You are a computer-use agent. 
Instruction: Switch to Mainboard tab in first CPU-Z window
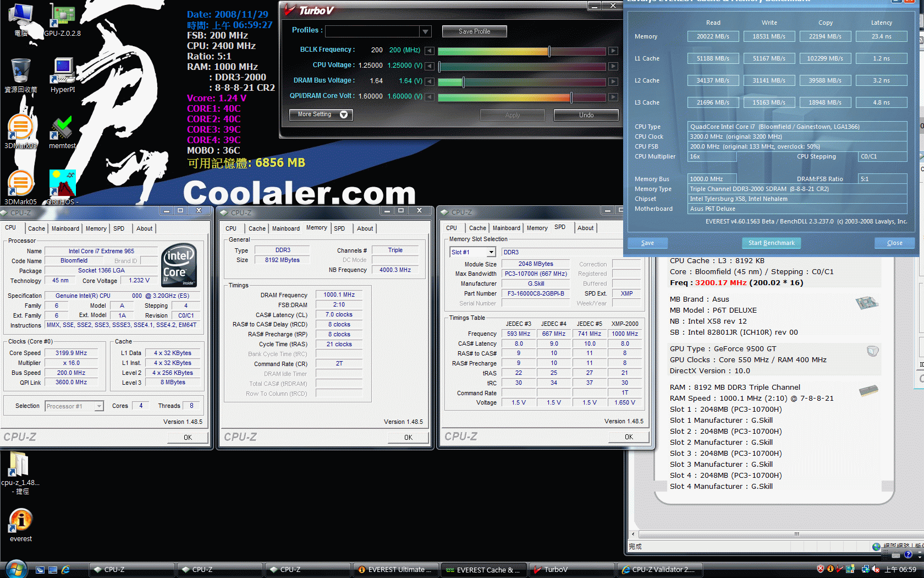[65, 228]
